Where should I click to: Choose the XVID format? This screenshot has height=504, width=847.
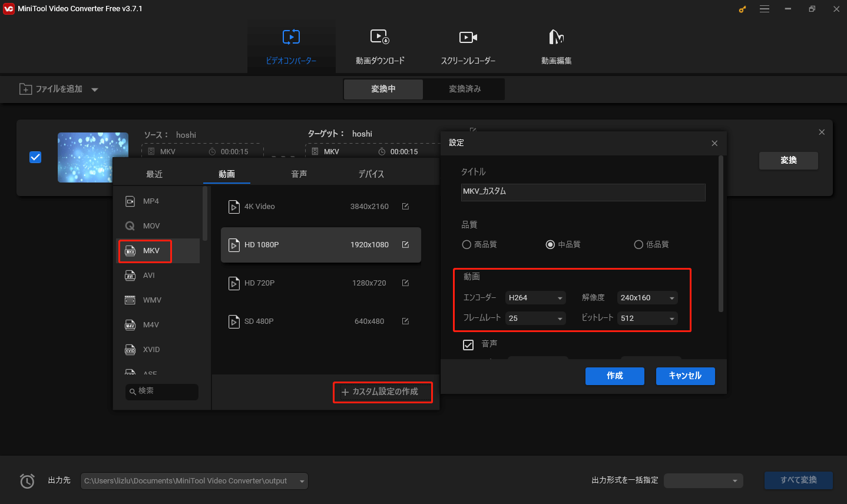(159, 350)
